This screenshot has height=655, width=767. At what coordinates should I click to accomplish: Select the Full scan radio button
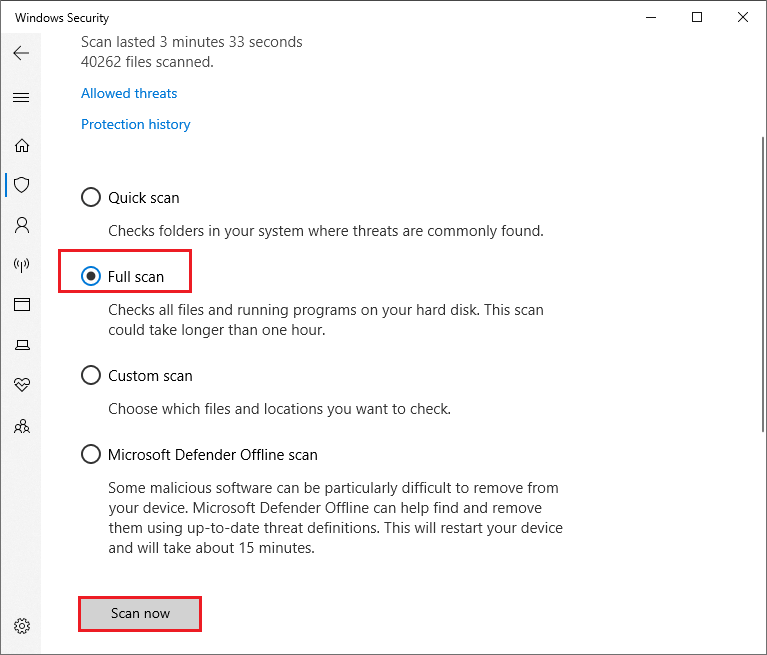click(x=91, y=276)
